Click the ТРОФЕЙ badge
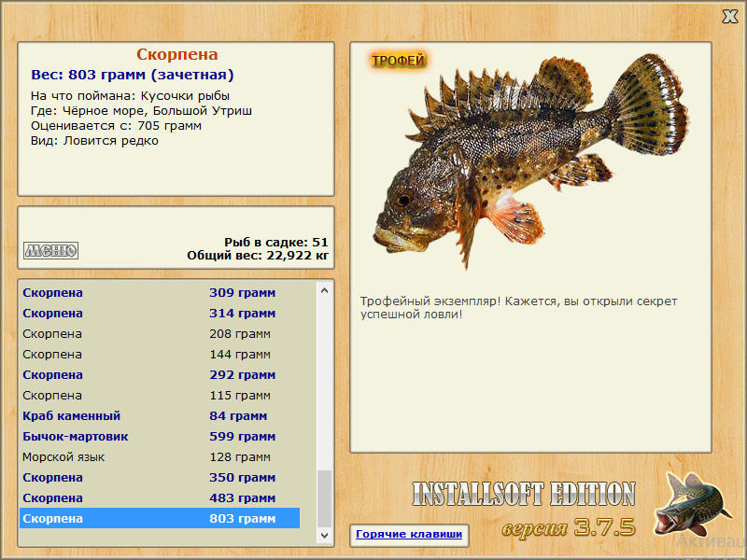This screenshot has height=560, width=747. pos(399,61)
